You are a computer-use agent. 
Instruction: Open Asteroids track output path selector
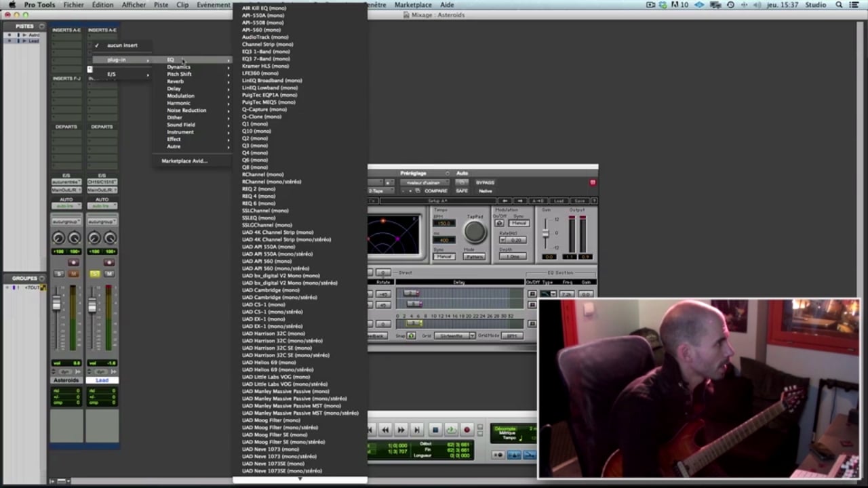[66, 190]
